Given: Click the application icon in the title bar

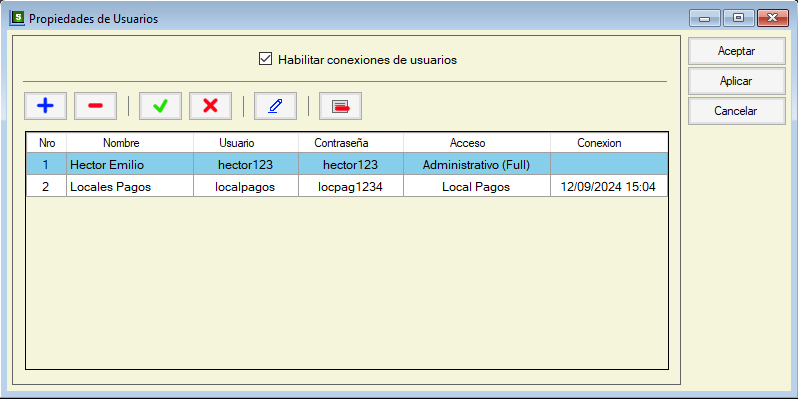Looking at the screenshot, I should [18, 18].
